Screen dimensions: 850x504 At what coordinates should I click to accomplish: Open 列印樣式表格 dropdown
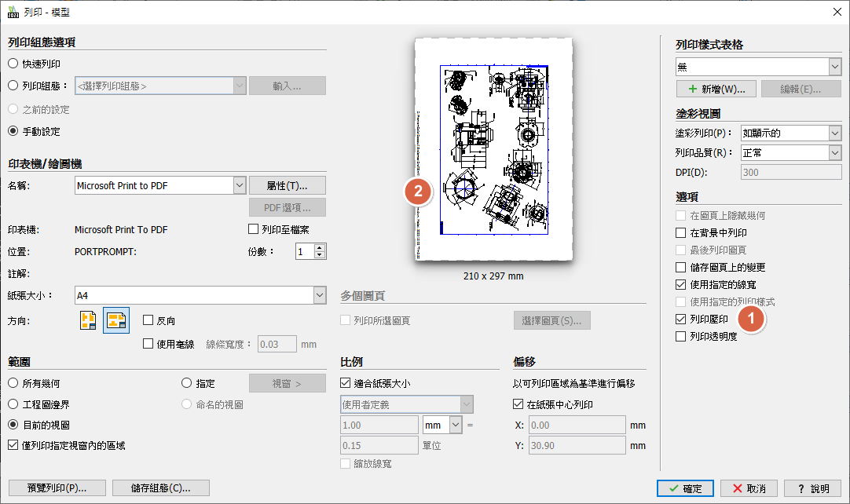click(x=835, y=67)
